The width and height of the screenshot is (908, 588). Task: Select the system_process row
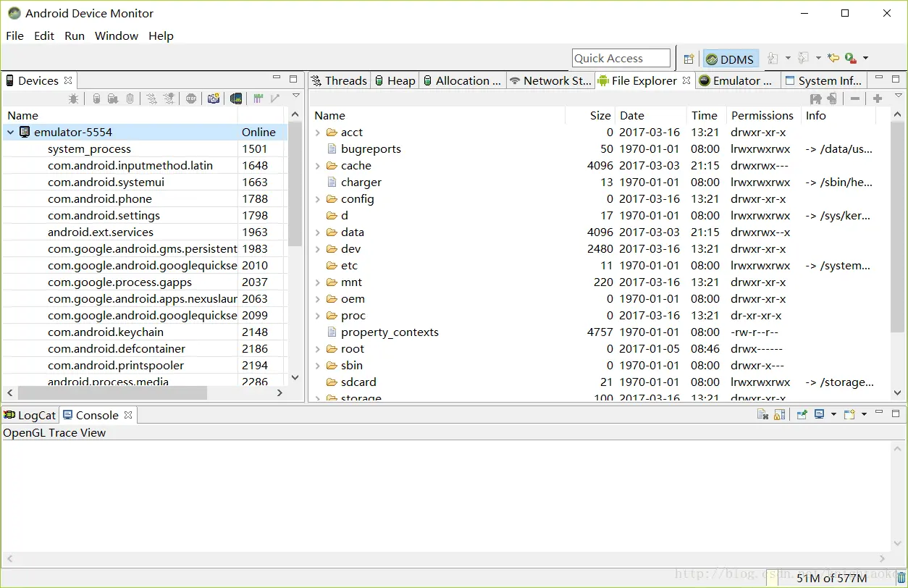(145, 149)
